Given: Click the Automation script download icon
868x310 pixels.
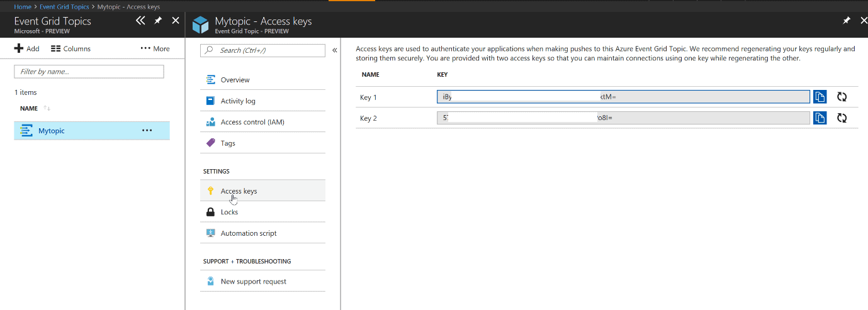Looking at the screenshot, I should point(211,233).
